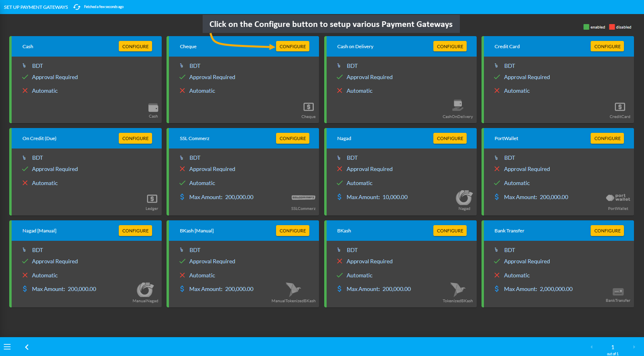
Task: Configure the Nagad gateway
Action: [x=450, y=138]
